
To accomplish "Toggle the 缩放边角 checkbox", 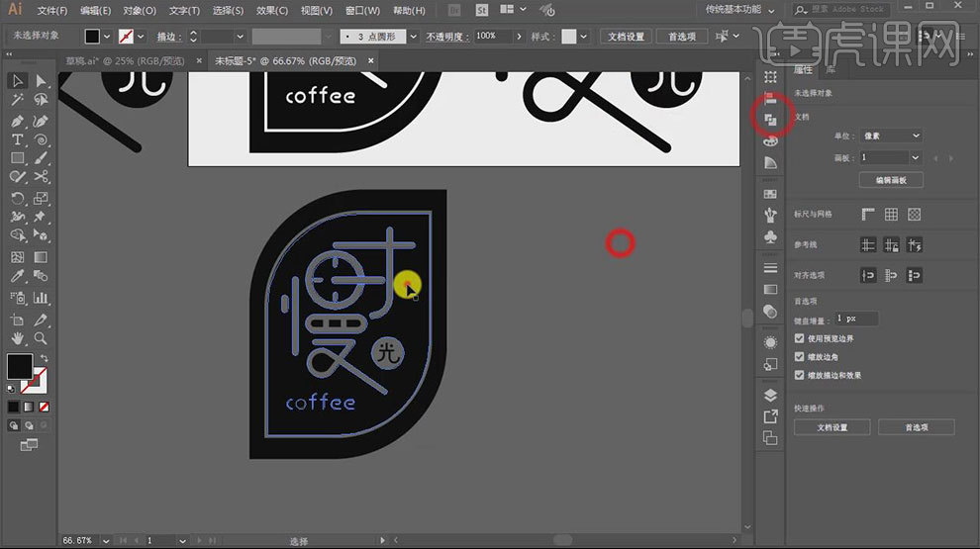I will point(800,357).
